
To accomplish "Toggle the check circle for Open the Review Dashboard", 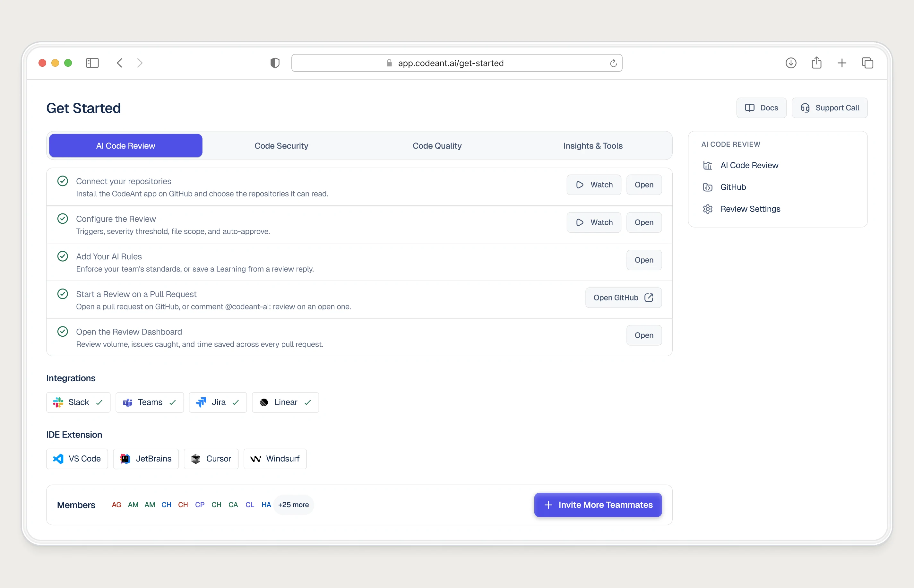I will coord(63,332).
